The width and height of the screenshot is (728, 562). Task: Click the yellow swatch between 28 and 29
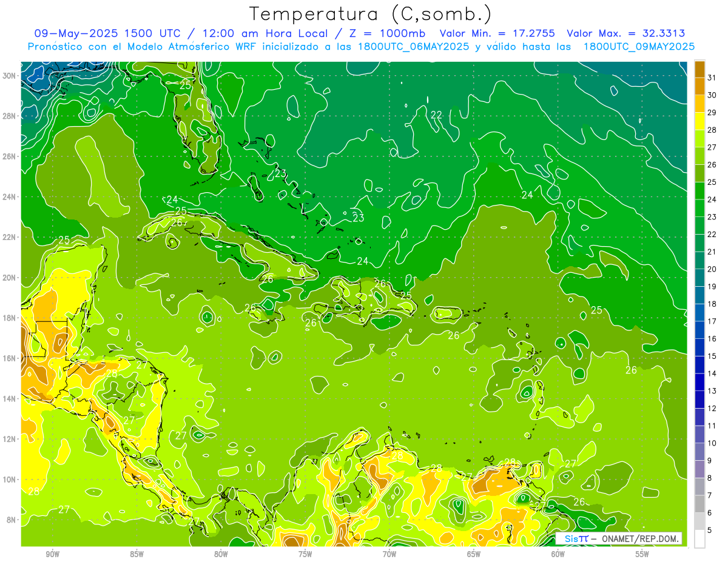point(699,121)
